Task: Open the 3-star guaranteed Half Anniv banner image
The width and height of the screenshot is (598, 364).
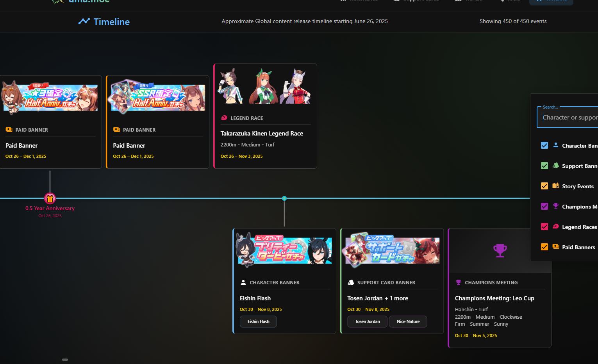Action: 50,98
